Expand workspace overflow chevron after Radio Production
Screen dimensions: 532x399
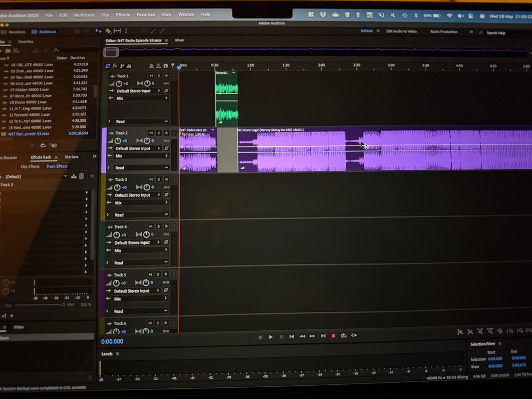point(471,31)
